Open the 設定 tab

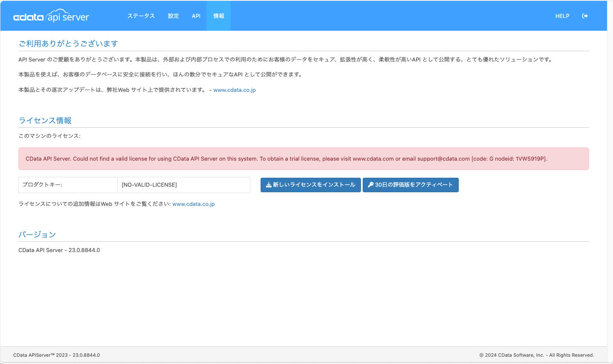(173, 16)
